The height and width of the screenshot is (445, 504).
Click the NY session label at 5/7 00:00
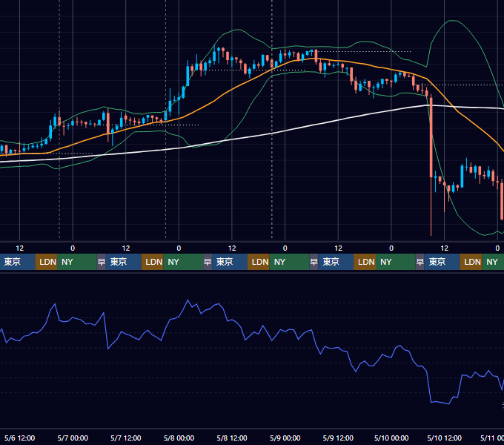click(x=77, y=262)
